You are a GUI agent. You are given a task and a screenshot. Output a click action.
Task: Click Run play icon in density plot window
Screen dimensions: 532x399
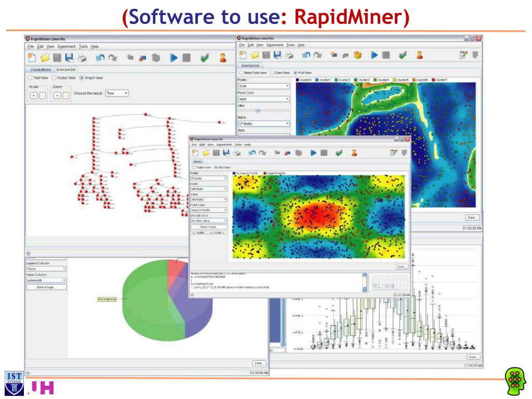(313, 153)
